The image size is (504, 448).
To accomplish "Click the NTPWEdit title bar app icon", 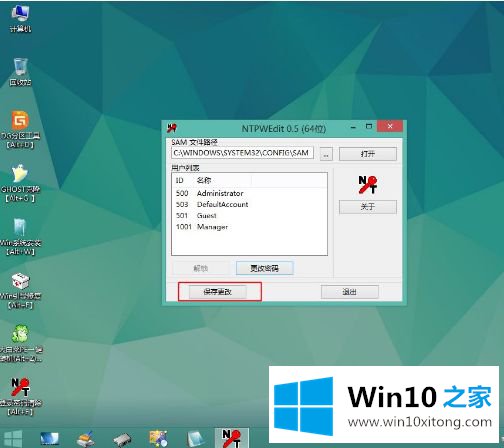I will [172, 128].
